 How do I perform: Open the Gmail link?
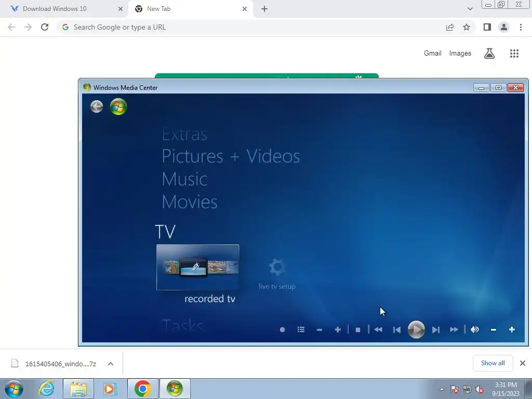point(433,54)
